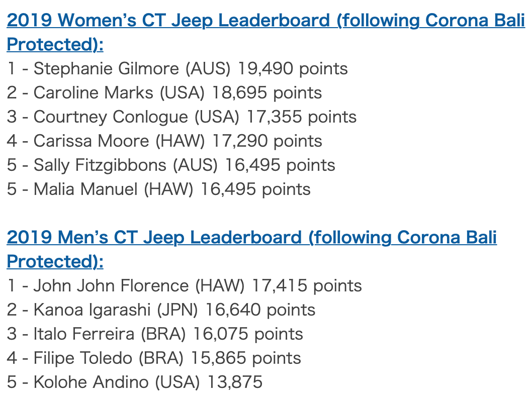This screenshot has height=396, width=532.
Task: Click the 'Protected):' text under the Men's heading
Action: pyautogui.click(x=55, y=261)
